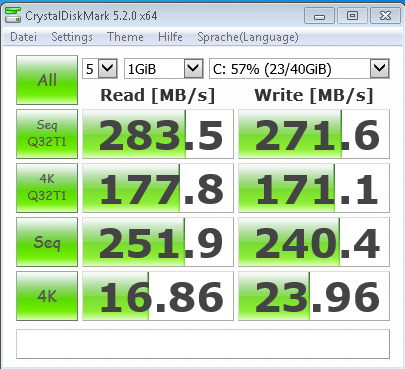Expand the 1GiB test size dropdown
The height and width of the screenshot is (369, 405).
(x=164, y=69)
